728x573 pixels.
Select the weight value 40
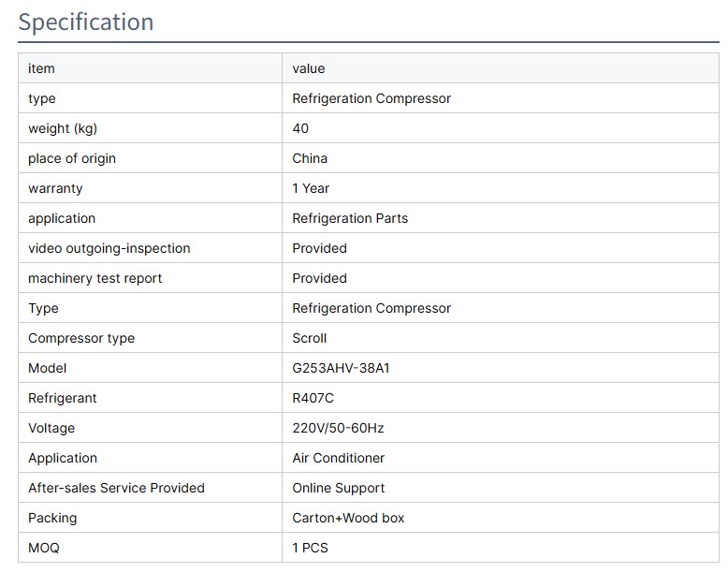tap(300, 128)
